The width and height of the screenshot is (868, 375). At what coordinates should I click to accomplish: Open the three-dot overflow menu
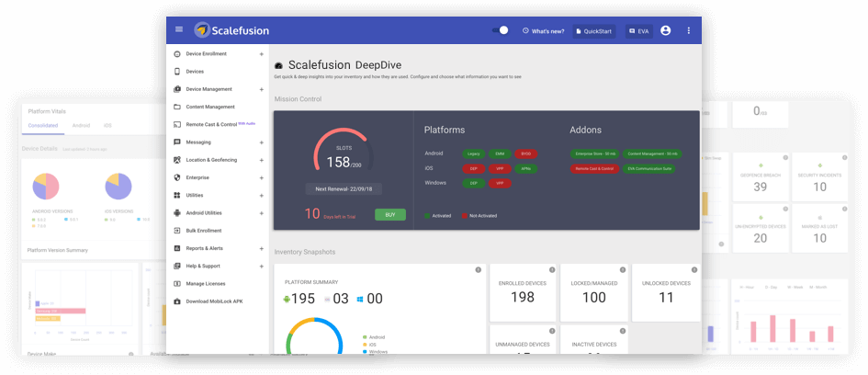689,30
